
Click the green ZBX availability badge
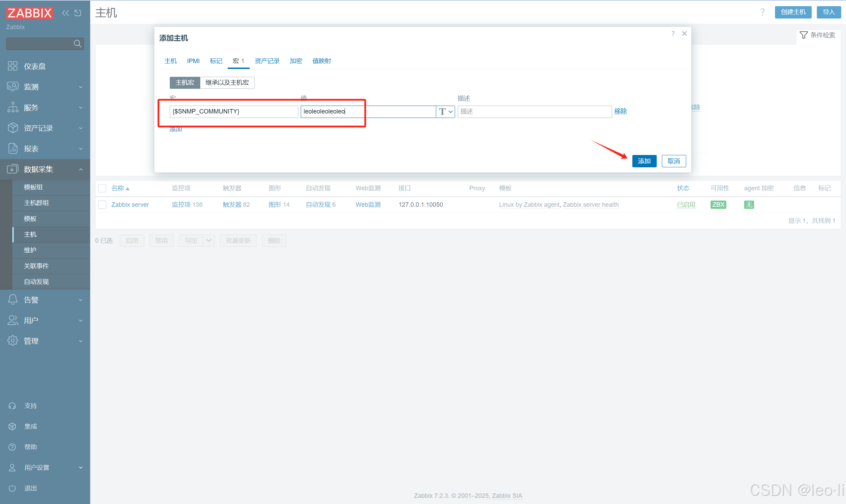718,205
